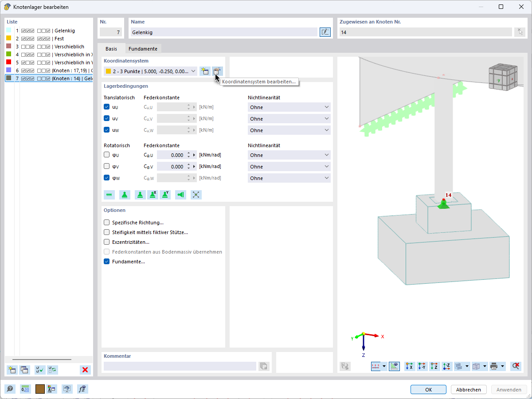Create a new coordinate system via the star icon
This screenshot has height=399, width=532.
tap(204, 71)
